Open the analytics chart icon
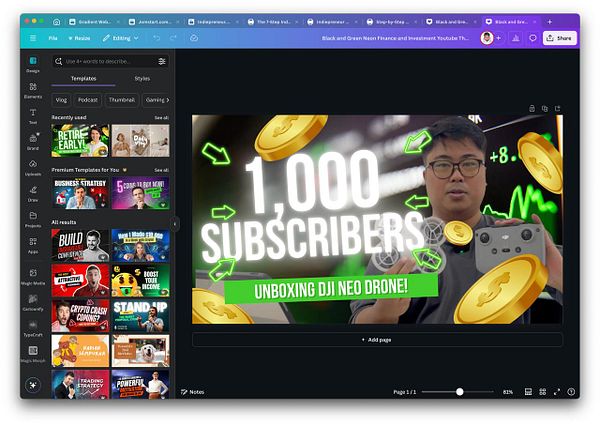The height and width of the screenshot is (425, 600). click(516, 38)
